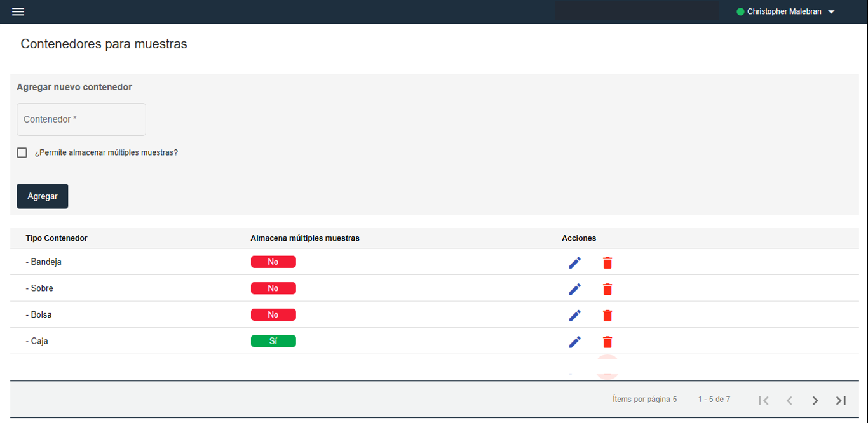Delete the Bandeja container
Screen dimensions: 868x423
click(607, 263)
